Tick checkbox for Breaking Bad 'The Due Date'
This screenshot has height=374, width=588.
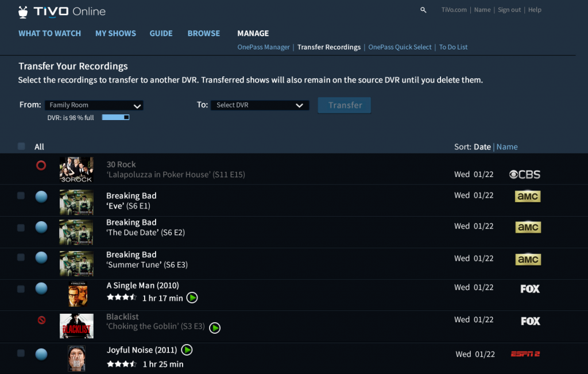pyautogui.click(x=21, y=228)
